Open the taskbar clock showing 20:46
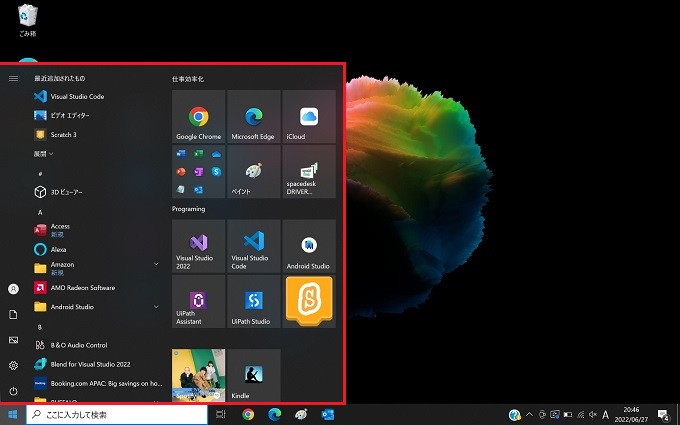 point(631,415)
